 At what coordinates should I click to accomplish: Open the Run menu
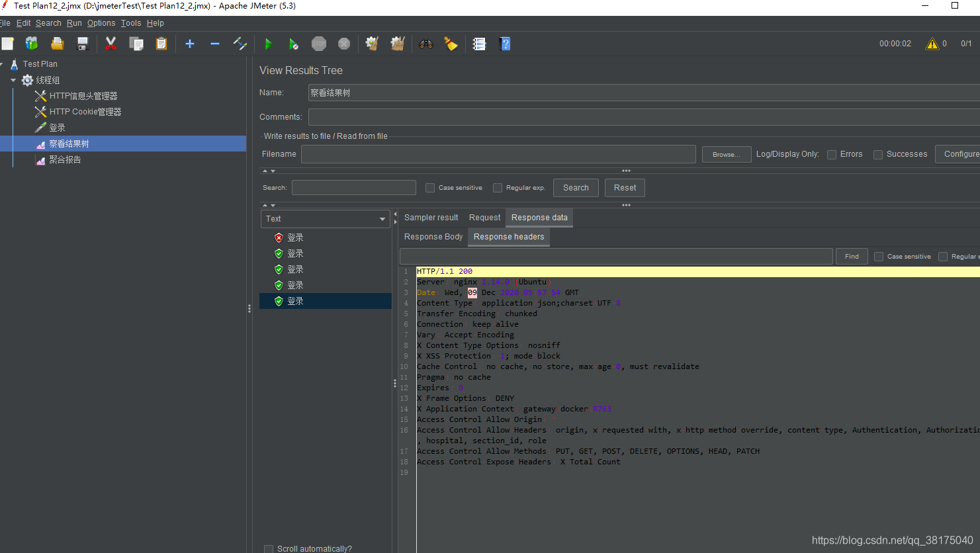(74, 23)
